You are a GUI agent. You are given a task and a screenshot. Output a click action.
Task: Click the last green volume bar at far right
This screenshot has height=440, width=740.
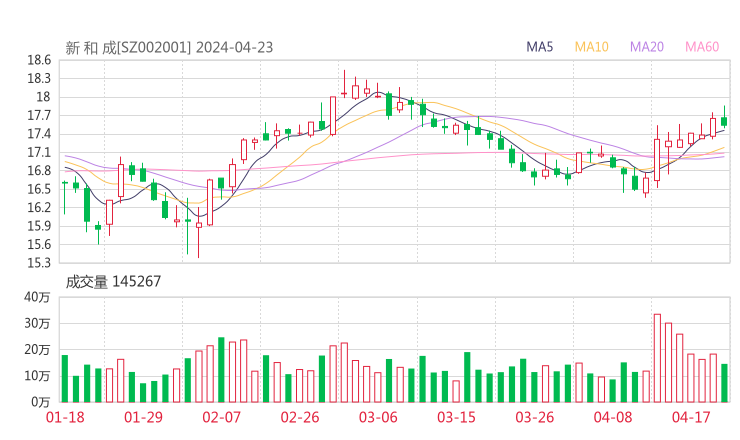(724, 383)
